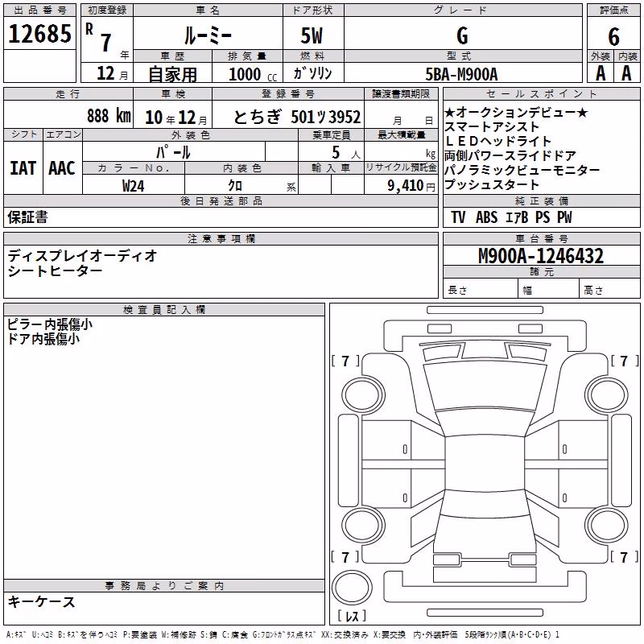Click the roof panel in the car diagram
The image size is (644, 644).
(x=485, y=464)
